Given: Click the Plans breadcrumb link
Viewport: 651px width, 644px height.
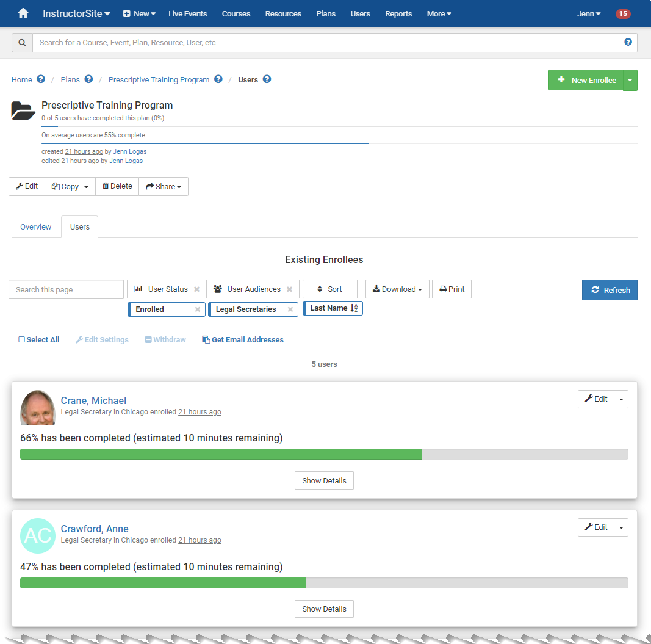Looking at the screenshot, I should [70, 80].
